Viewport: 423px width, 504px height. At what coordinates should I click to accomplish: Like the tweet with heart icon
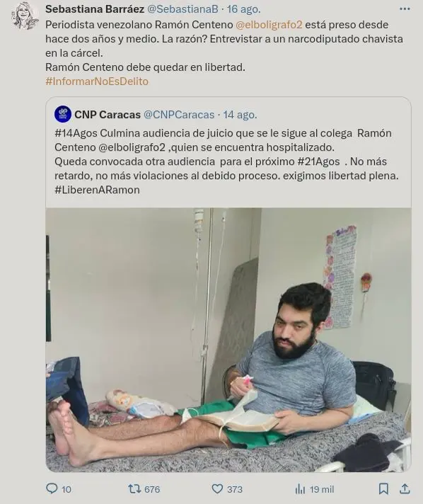click(x=217, y=489)
